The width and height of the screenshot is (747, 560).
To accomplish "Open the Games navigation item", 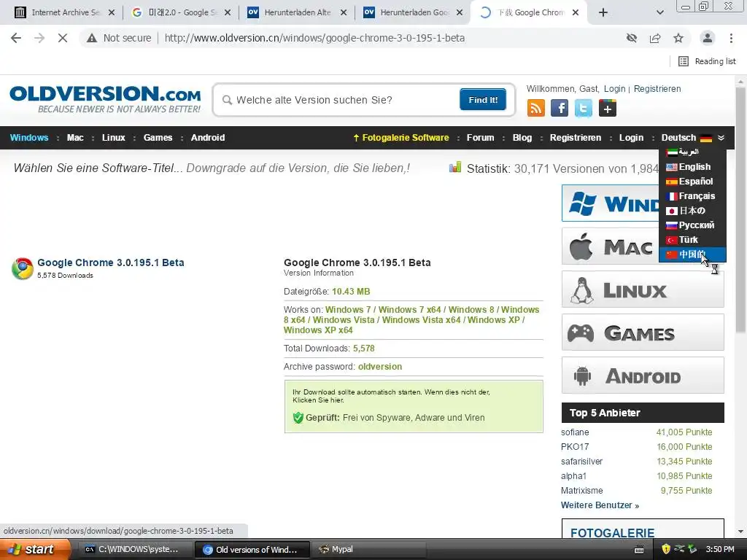I will tap(158, 138).
